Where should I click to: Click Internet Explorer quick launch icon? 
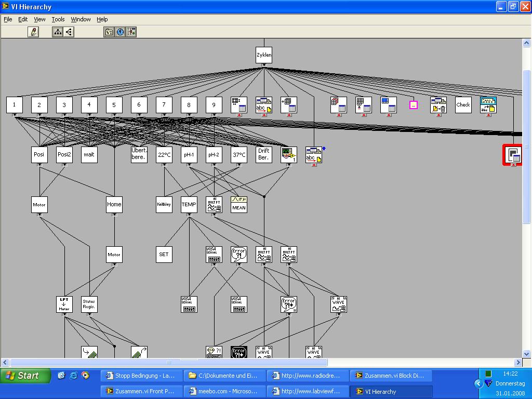(73, 375)
